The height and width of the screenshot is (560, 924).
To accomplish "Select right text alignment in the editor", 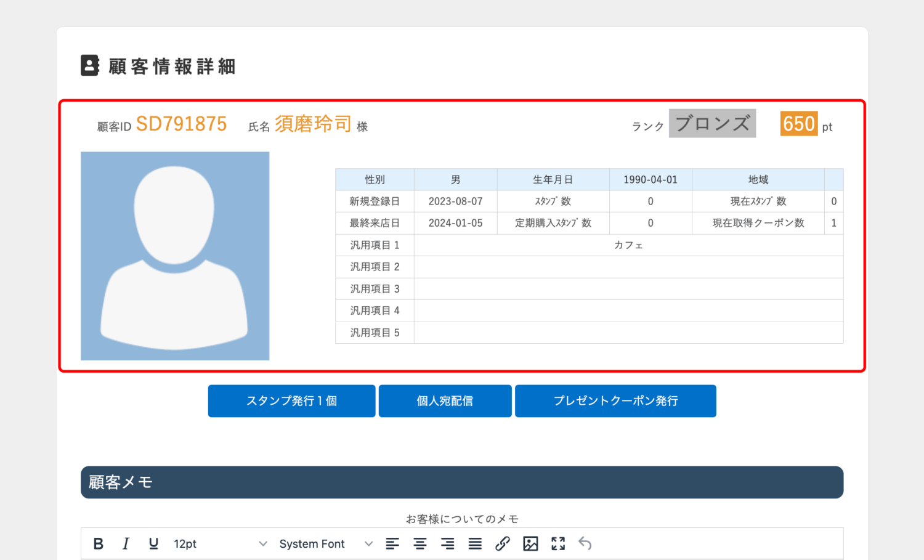I will pos(447,543).
